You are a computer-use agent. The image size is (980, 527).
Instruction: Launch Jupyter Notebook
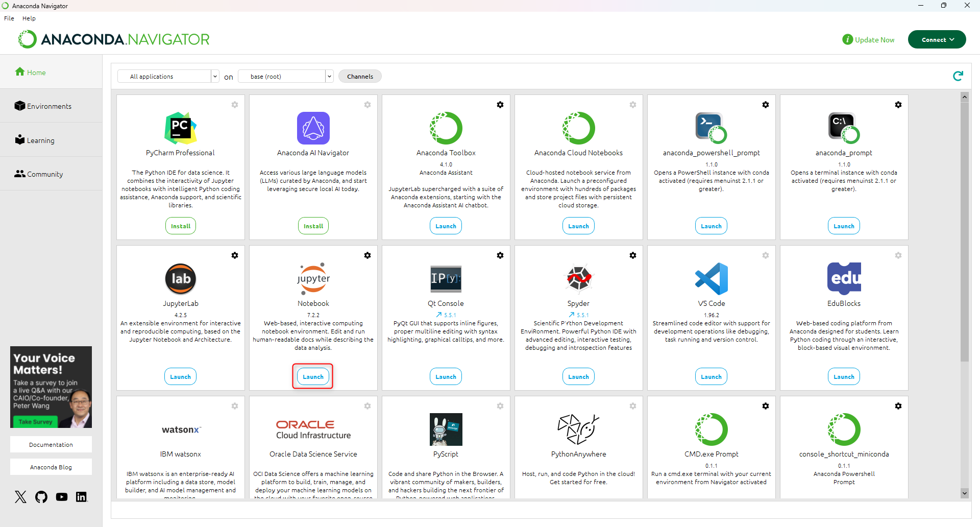(x=313, y=376)
